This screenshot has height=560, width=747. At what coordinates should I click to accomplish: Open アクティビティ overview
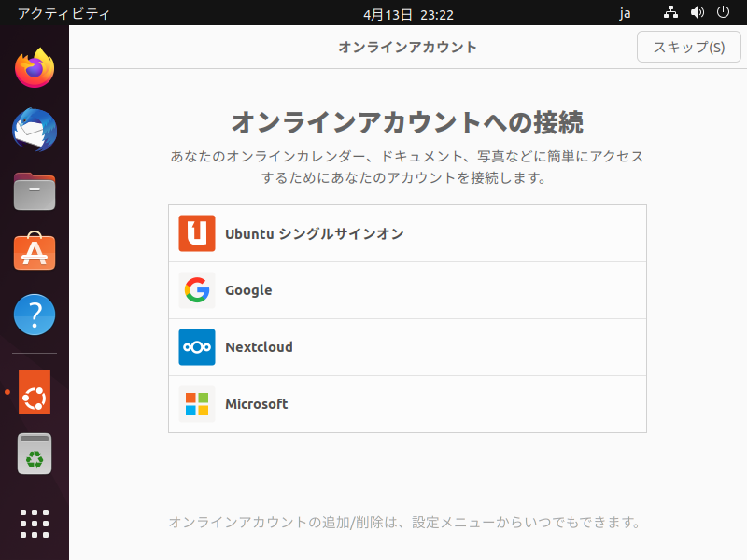[x=63, y=13]
